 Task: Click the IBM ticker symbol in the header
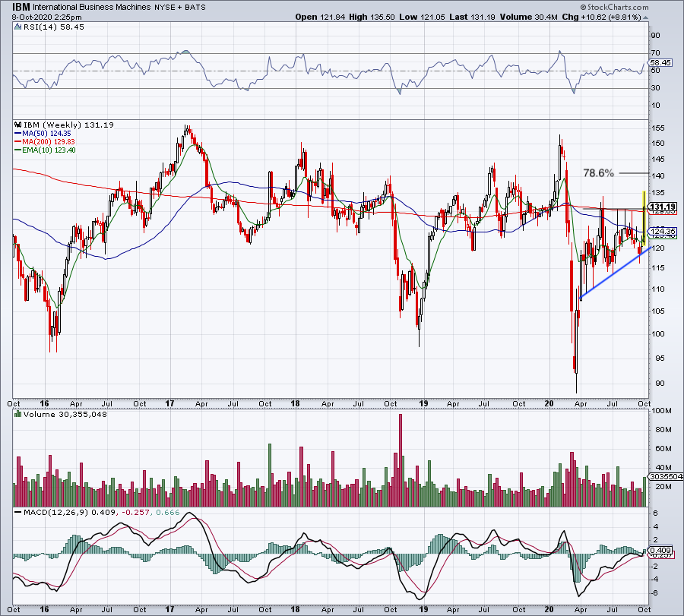pos(21,7)
